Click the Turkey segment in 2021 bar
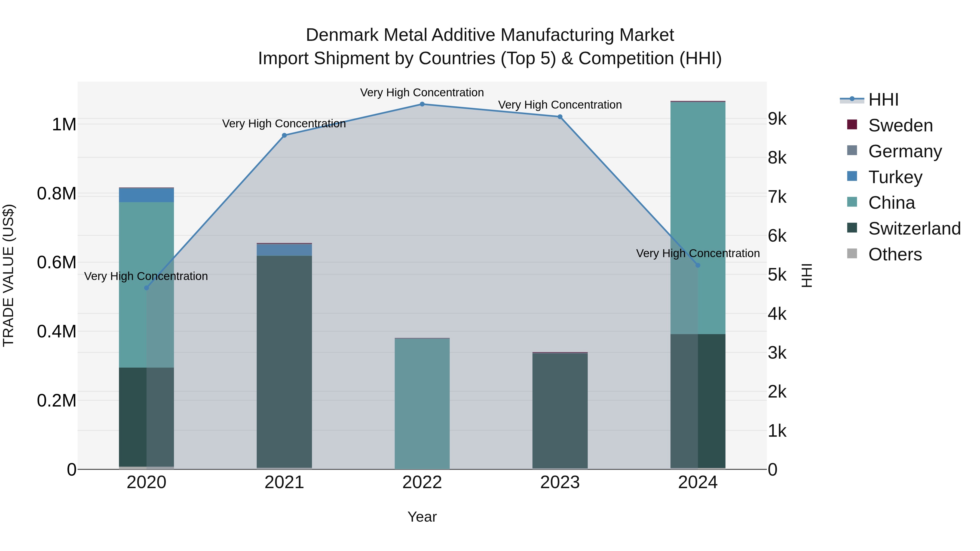This screenshot has height=551, width=980. click(284, 250)
